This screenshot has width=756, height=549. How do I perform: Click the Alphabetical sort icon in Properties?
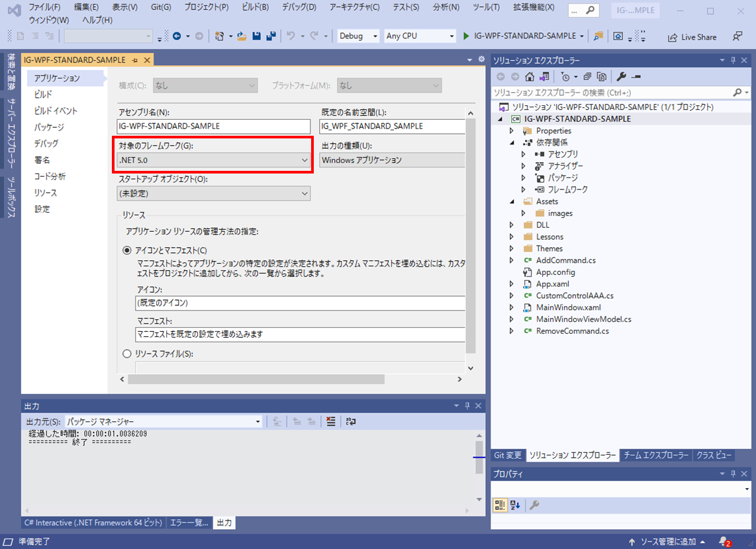(516, 505)
